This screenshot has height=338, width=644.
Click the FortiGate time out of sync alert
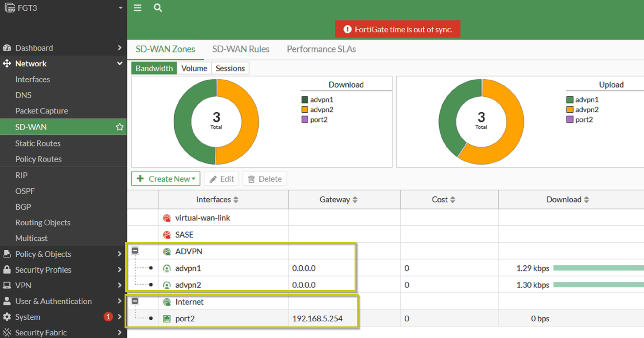point(398,29)
